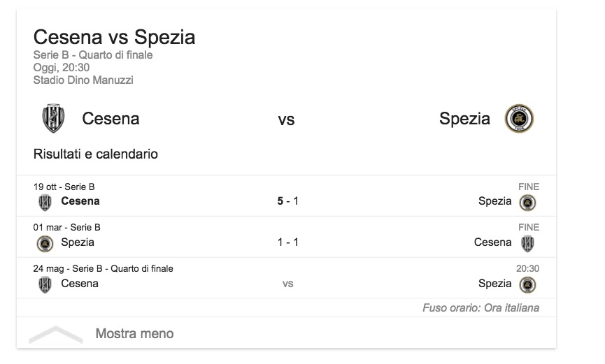Click Stadio Dino Manuzzi venue text
Image resolution: width=605 pixels, height=364 pixels.
pos(83,80)
